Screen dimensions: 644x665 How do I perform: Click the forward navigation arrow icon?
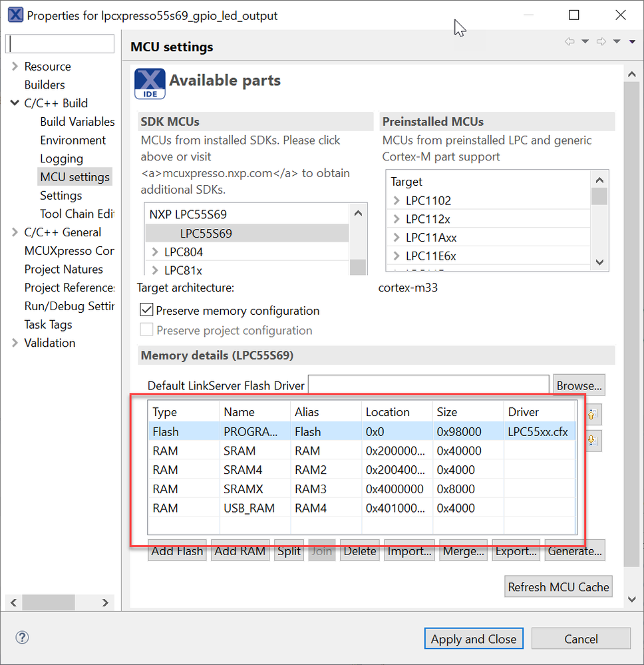(601, 41)
